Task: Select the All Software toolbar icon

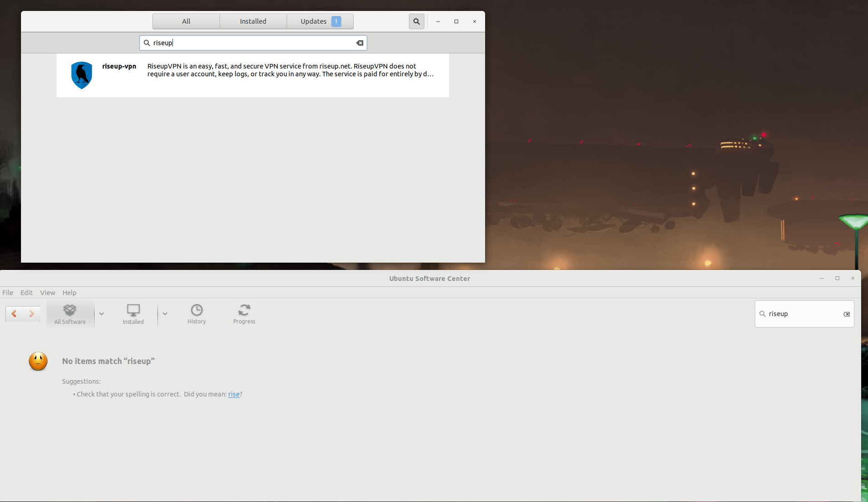Action: tap(70, 314)
